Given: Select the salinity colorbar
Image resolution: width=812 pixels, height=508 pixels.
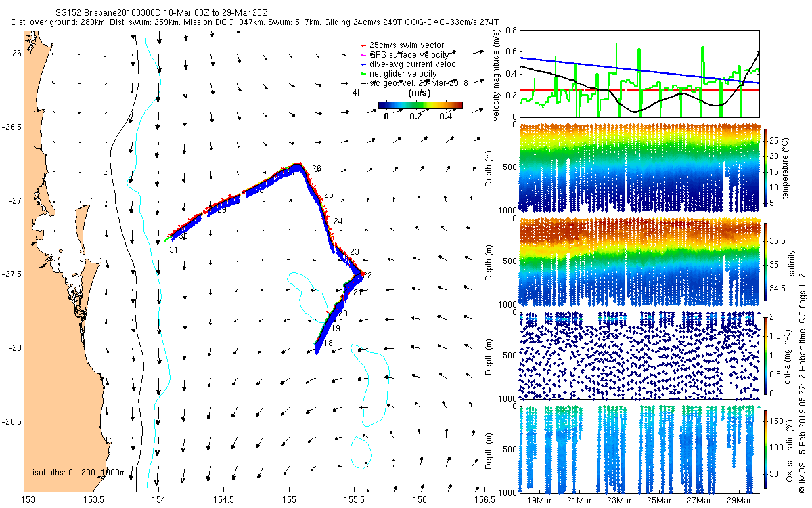Looking at the screenshot, I should tap(767, 262).
